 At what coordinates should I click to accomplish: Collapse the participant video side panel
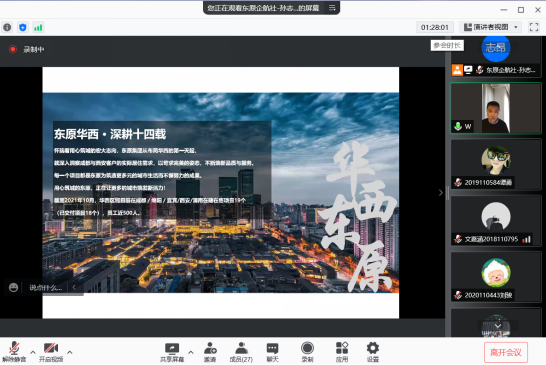point(440,193)
